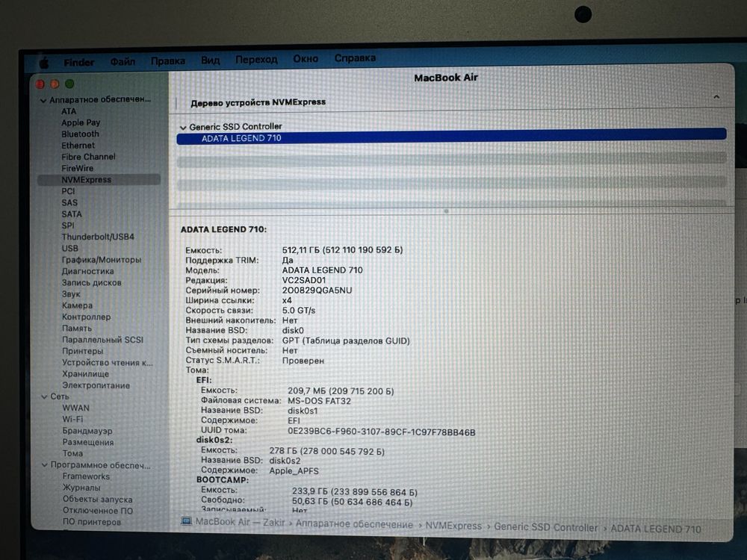
Task: Select Принтеры in the sidebar
Action: (x=82, y=351)
